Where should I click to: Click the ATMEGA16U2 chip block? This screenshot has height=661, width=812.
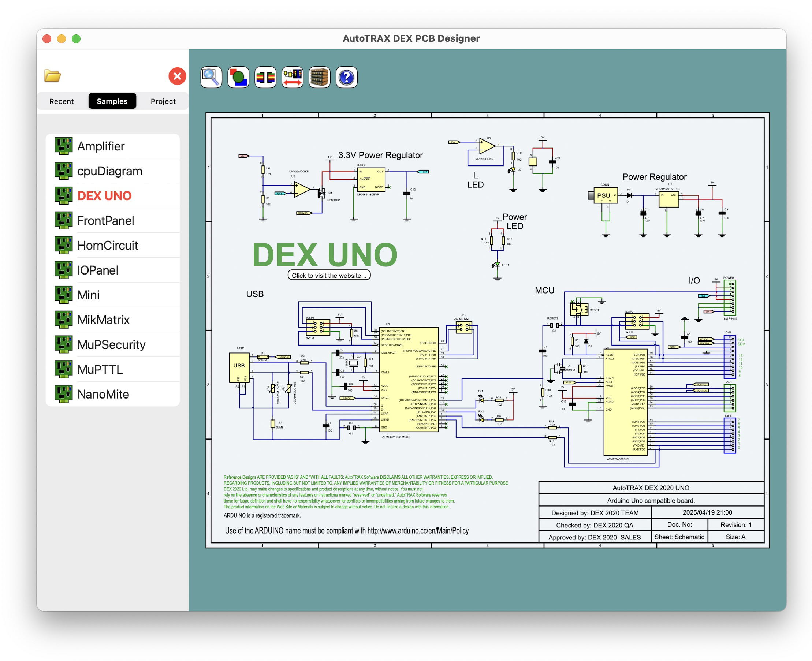409,379
